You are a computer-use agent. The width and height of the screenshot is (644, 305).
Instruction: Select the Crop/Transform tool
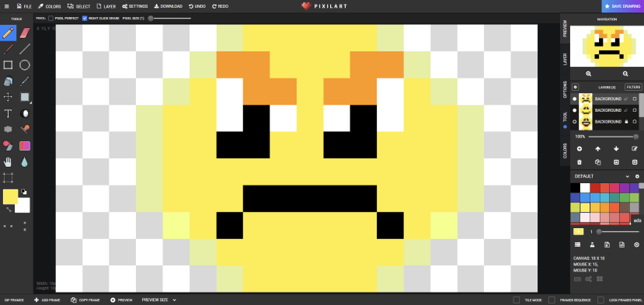9,178
